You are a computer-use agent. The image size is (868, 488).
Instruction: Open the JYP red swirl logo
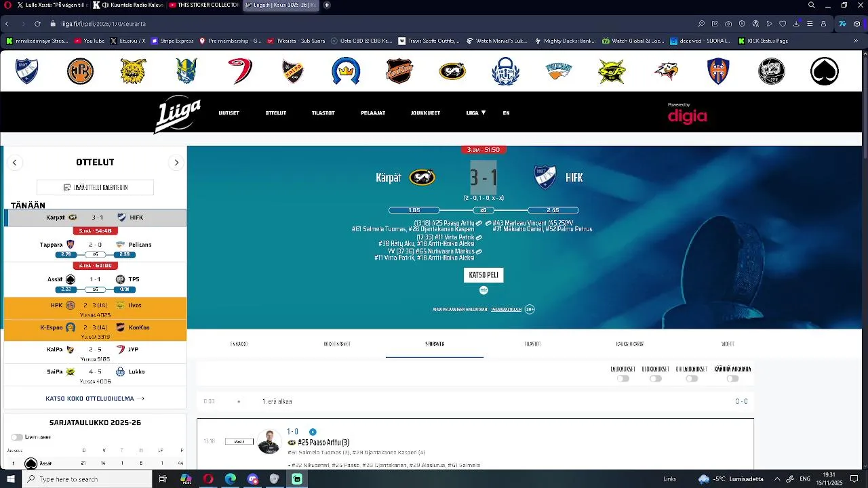coord(240,71)
